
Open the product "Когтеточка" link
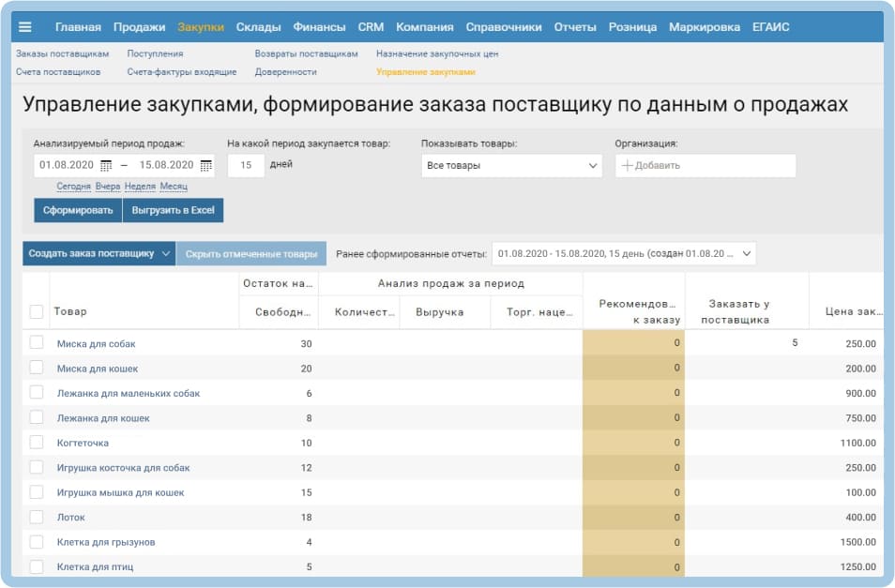(83, 441)
